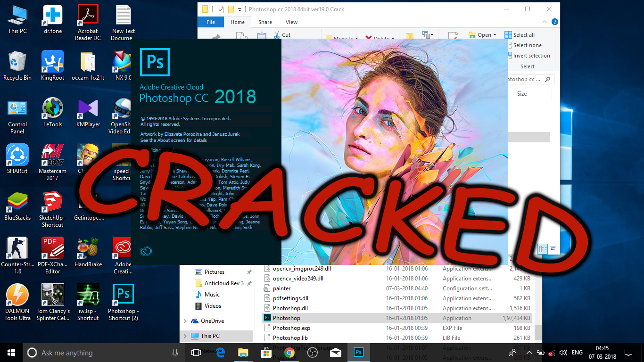Switch Explorer to details view layout

[x=543, y=249]
